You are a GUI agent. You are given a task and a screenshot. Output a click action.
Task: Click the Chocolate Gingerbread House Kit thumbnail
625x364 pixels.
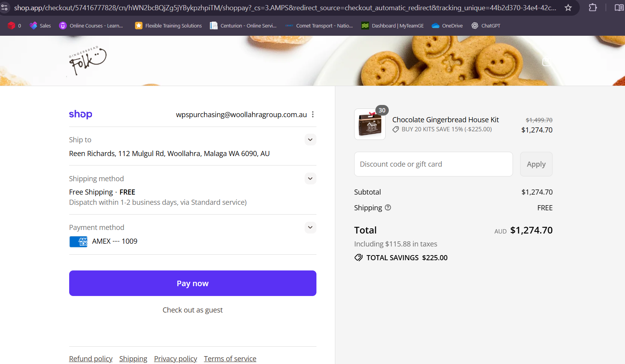(370, 124)
